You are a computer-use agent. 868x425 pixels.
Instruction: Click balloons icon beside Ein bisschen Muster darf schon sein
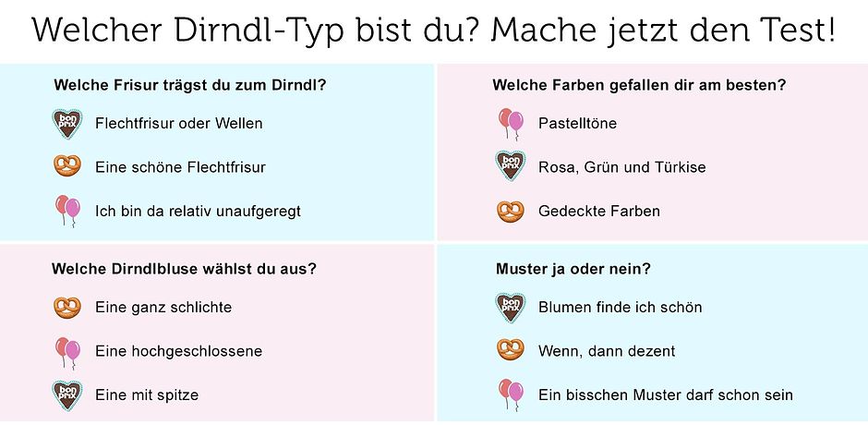point(511,394)
